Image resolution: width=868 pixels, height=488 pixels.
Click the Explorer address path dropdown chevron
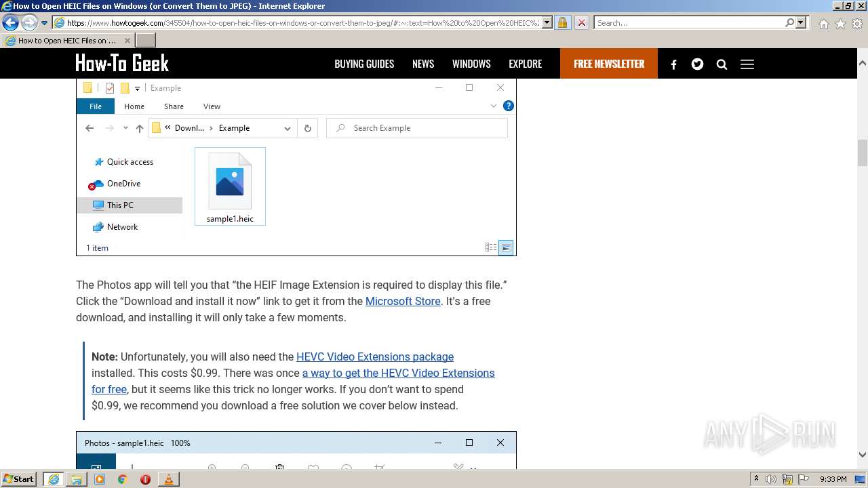288,128
